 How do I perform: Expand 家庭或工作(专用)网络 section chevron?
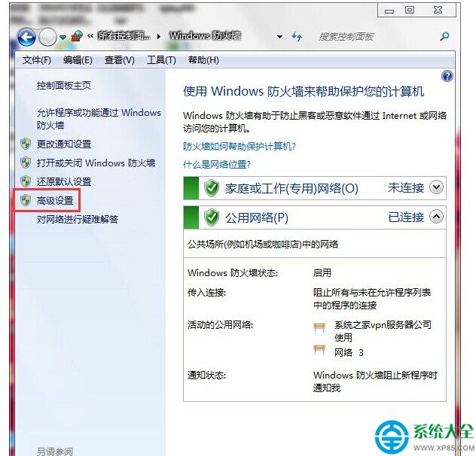(x=436, y=187)
